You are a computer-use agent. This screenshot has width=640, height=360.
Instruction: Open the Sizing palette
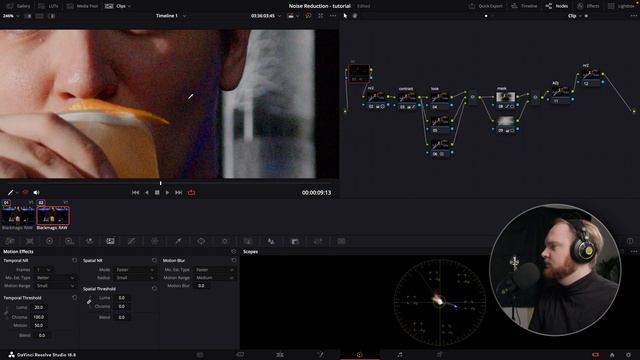(x=318, y=241)
